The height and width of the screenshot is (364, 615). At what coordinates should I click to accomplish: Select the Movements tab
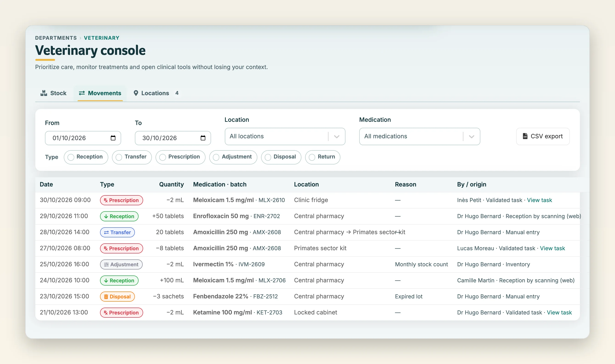tap(100, 93)
